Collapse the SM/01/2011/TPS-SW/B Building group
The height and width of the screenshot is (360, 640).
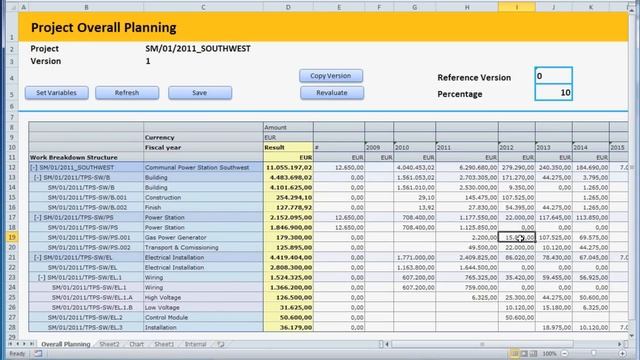(38, 178)
